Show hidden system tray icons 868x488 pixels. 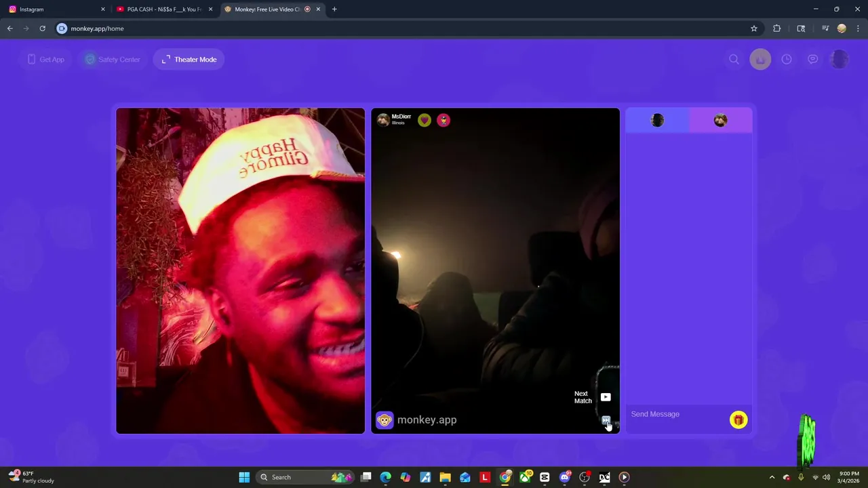click(x=772, y=477)
